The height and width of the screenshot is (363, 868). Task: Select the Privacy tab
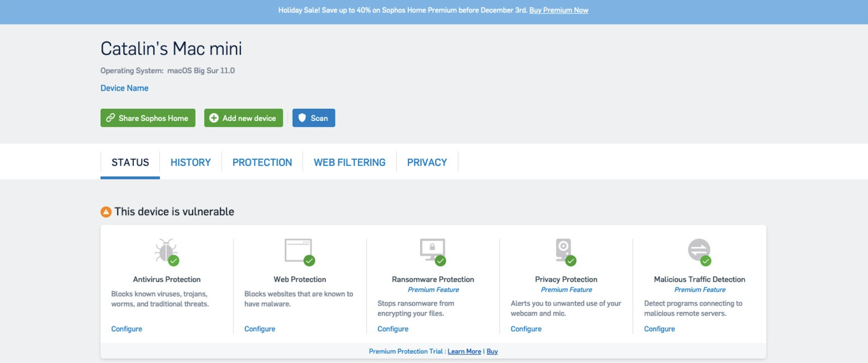(x=427, y=162)
